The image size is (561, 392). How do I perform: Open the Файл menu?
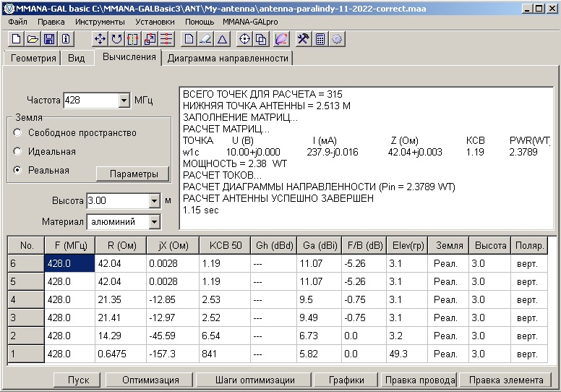tap(17, 22)
